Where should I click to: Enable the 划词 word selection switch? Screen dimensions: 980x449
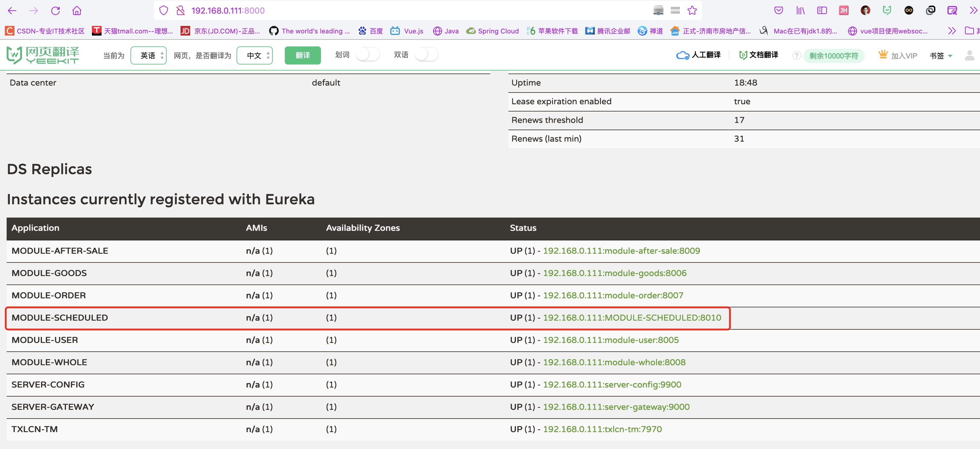coord(368,55)
